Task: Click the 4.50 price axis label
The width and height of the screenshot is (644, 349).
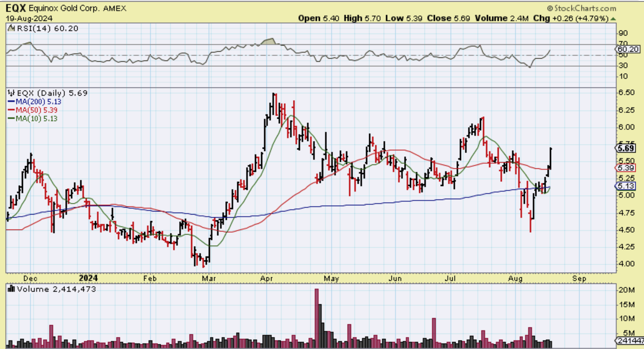Action: pyautogui.click(x=627, y=230)
